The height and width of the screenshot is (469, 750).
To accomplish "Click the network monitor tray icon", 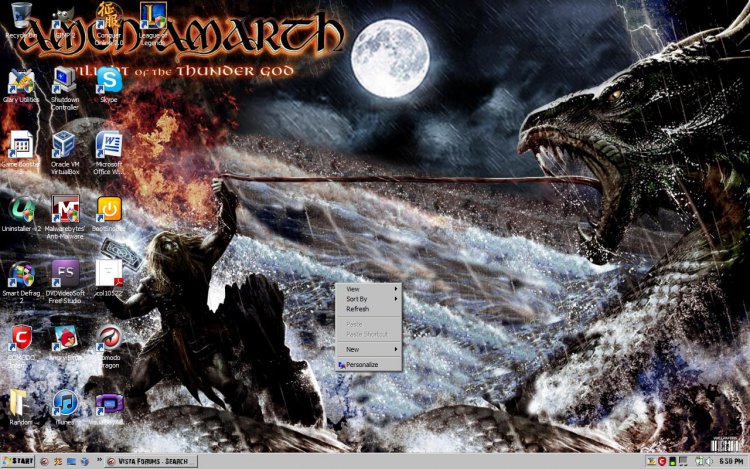I will tap(683, 461).
